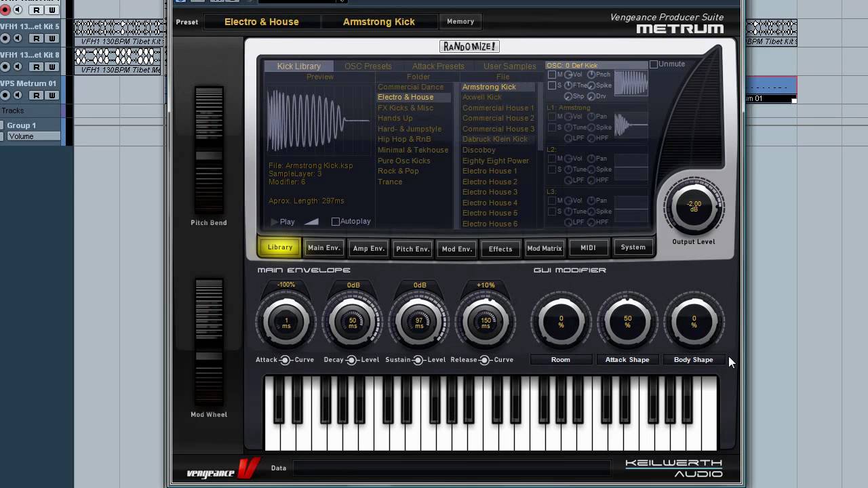Click the Mod Wheel
The image size is (868, 488).
pos(209,342)
